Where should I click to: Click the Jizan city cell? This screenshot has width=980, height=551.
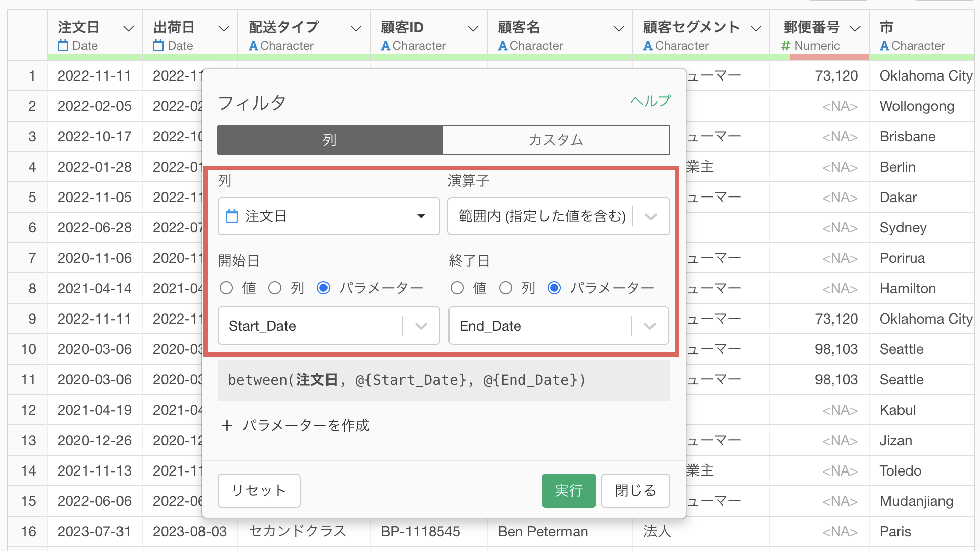pos(921,441)
